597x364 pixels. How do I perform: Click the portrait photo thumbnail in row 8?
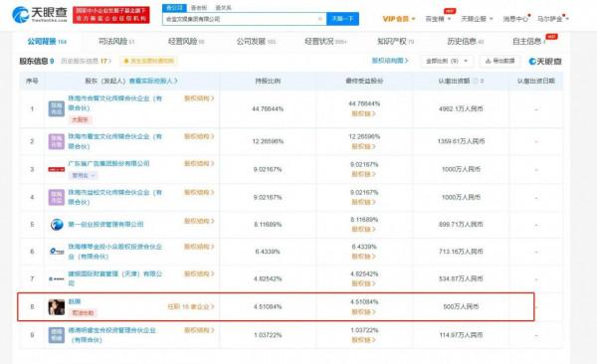[x=57, y=307]
